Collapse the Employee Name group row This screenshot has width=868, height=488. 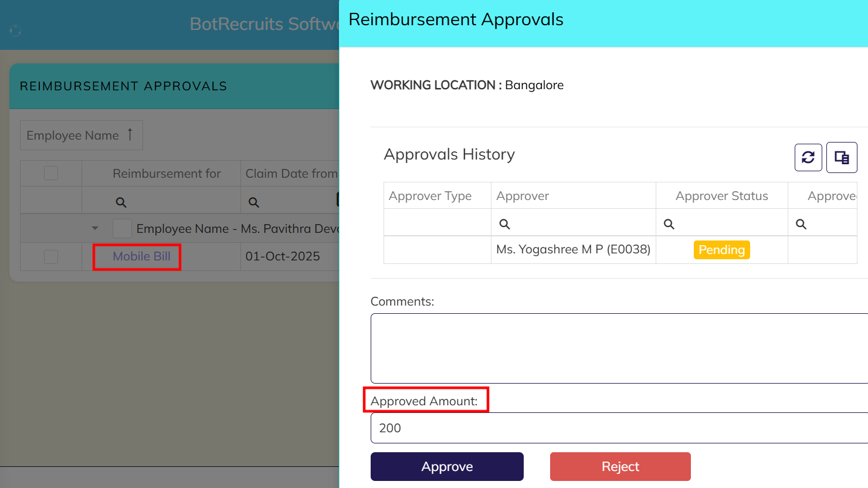click(x=95, y=228)
